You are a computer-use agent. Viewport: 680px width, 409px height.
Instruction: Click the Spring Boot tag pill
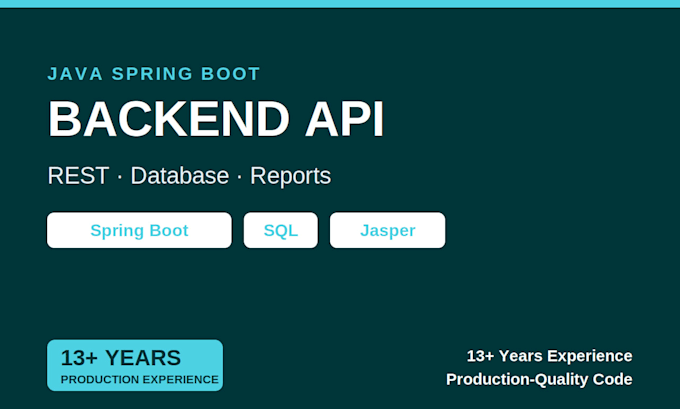[139, 230]
